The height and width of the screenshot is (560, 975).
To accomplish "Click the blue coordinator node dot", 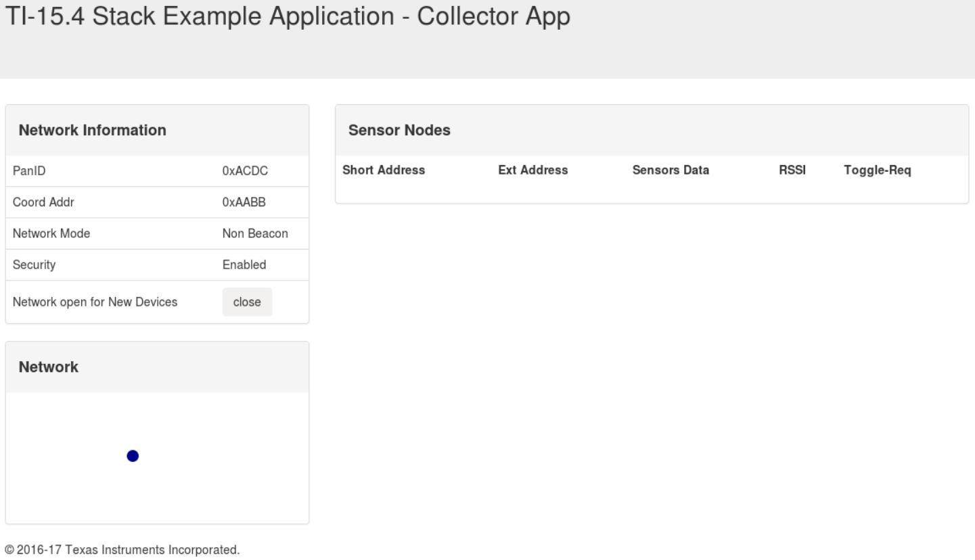I will [133, 457].
